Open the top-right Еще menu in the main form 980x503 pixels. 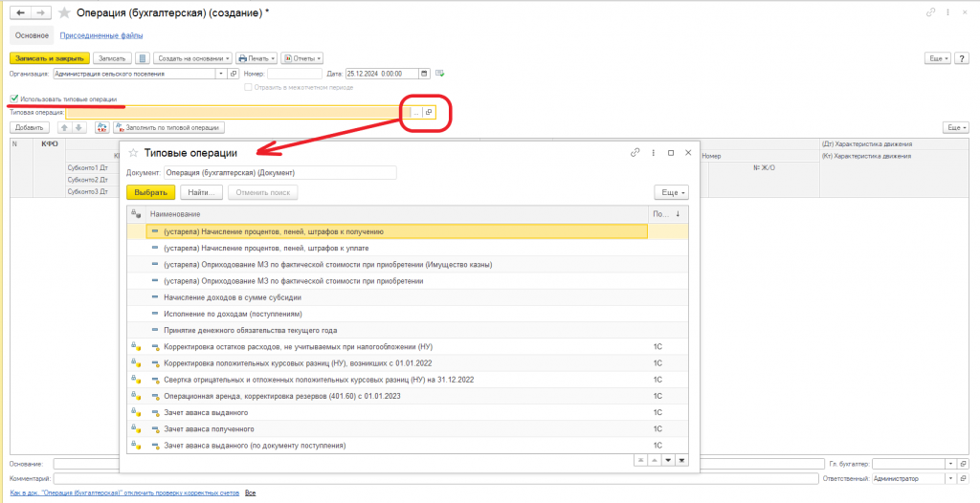938,58
